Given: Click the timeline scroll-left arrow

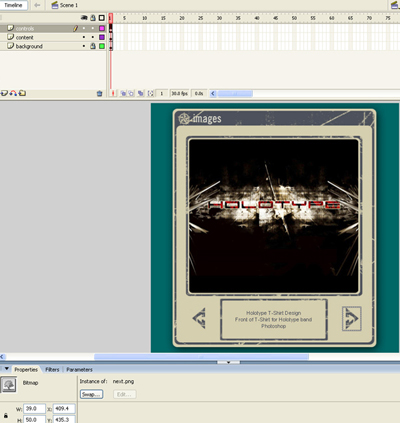Looking at the screenshot, I should tap(213, 94).
